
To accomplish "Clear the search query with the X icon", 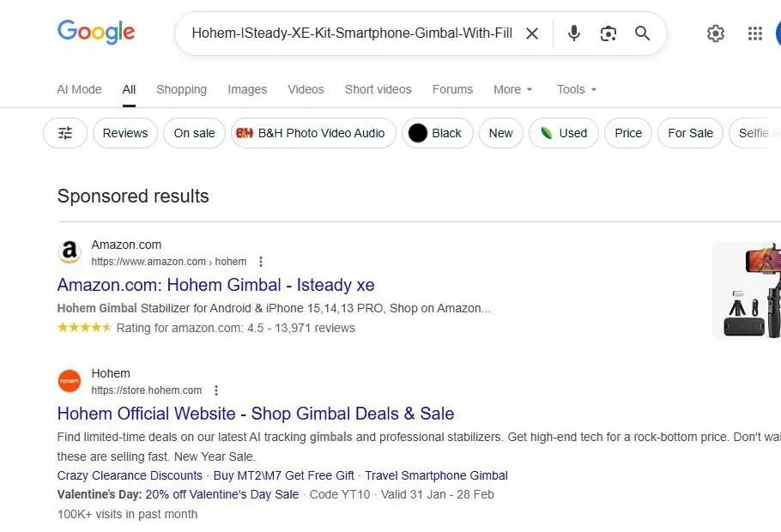I will [x=532, y=33].
